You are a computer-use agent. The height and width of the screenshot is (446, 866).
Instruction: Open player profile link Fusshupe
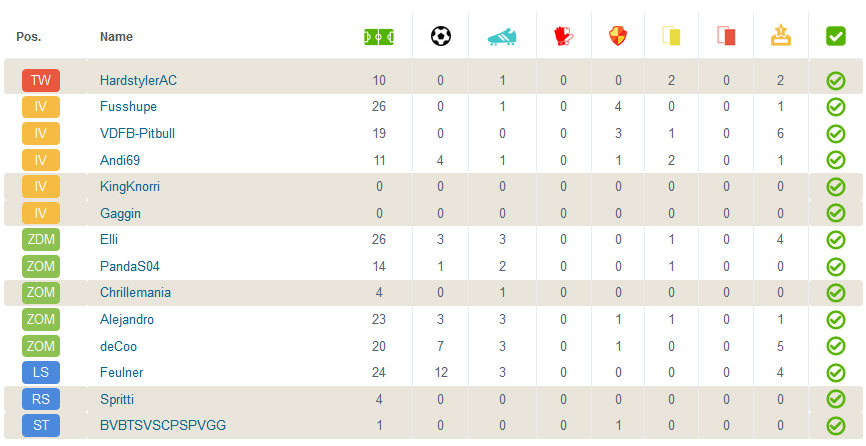[128, 107]
